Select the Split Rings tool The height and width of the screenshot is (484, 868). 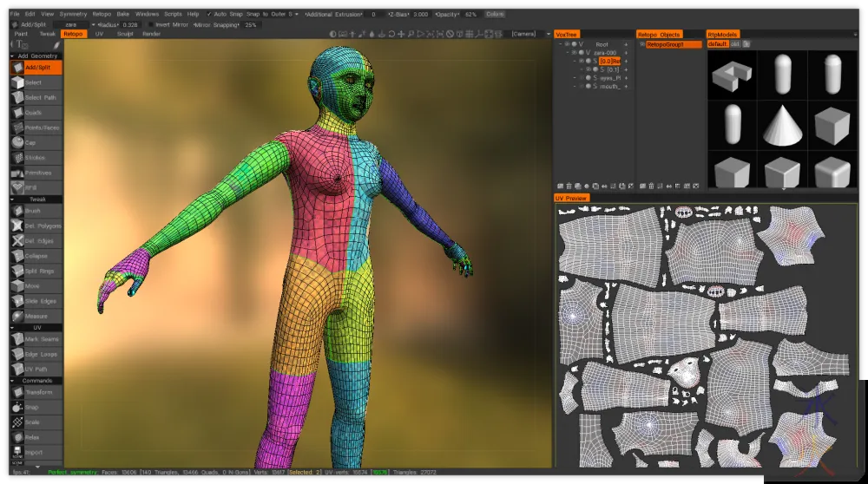tap(36, 271)
